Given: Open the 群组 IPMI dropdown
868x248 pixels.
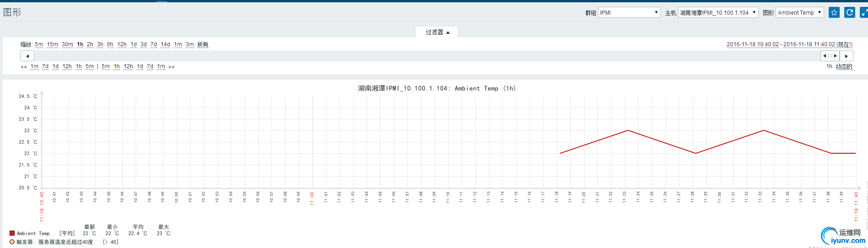Looking at the screenshot, I should click(x=629, y=13).
